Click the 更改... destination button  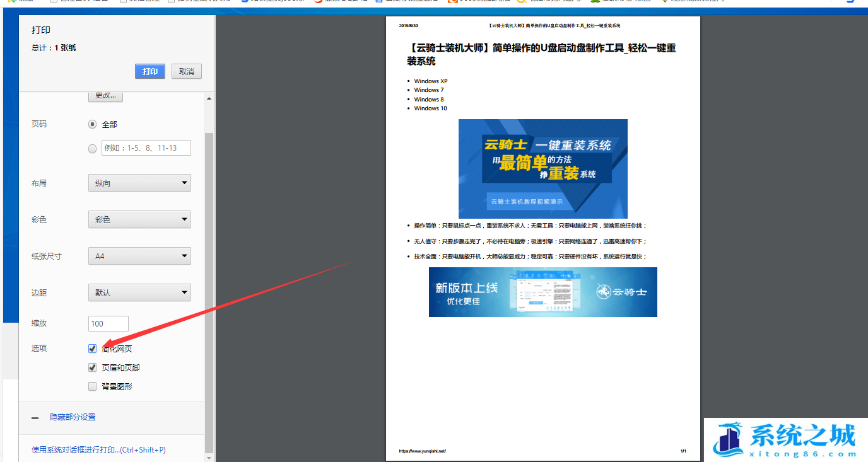[x=105, y=96]
